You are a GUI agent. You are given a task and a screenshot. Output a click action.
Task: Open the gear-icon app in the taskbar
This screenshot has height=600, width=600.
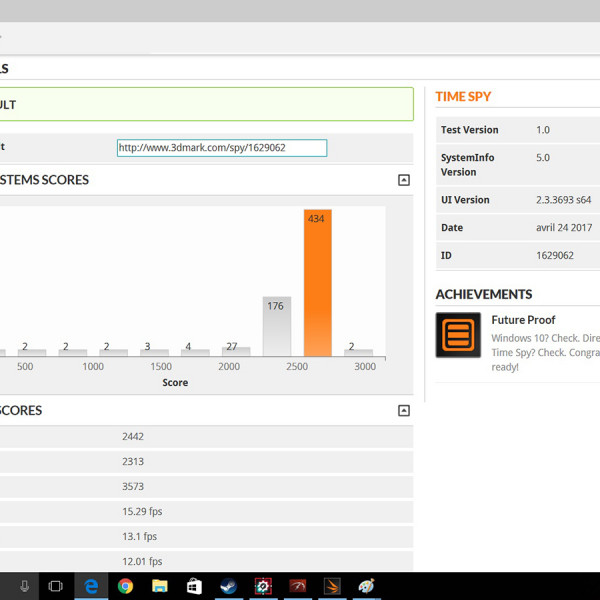(263, 586)
